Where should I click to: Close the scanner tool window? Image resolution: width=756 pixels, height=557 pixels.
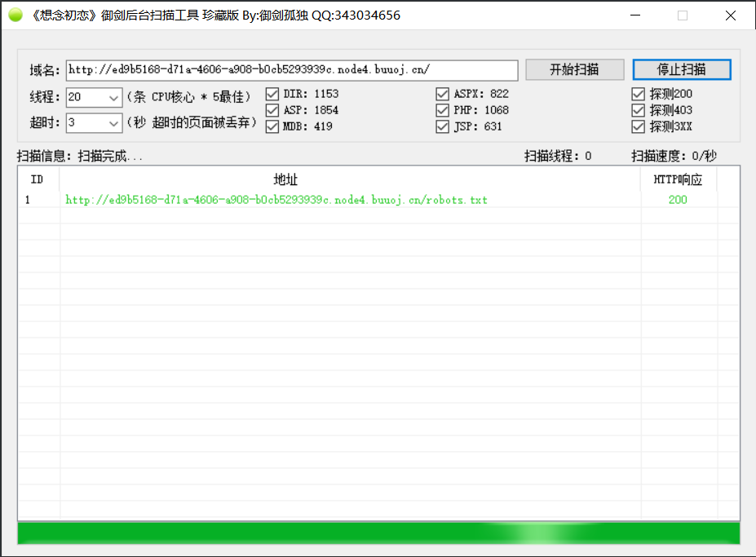730,15
